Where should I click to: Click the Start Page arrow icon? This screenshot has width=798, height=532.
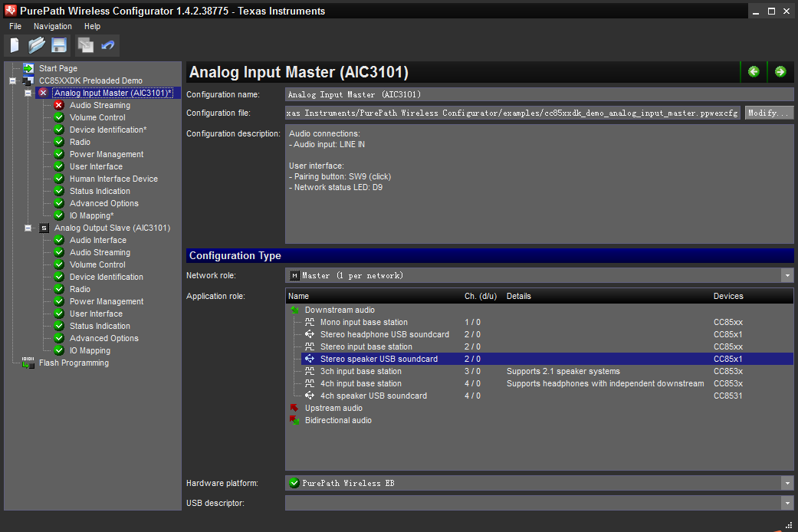click(28, 68)
